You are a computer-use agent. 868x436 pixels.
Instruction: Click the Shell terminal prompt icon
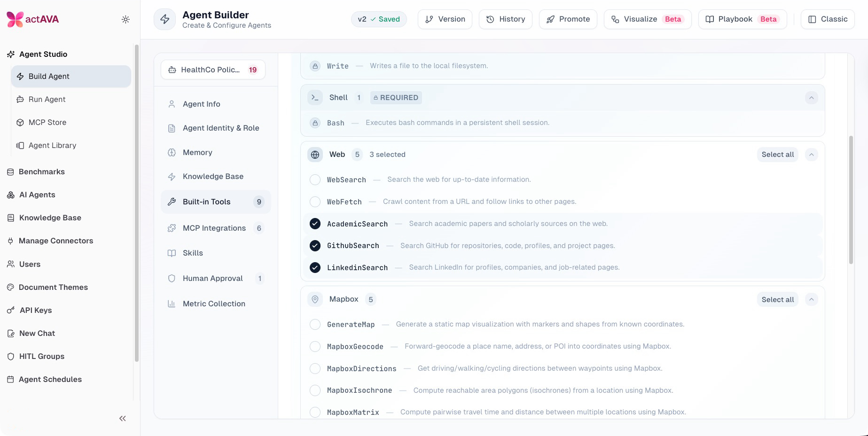coord(315,97)
